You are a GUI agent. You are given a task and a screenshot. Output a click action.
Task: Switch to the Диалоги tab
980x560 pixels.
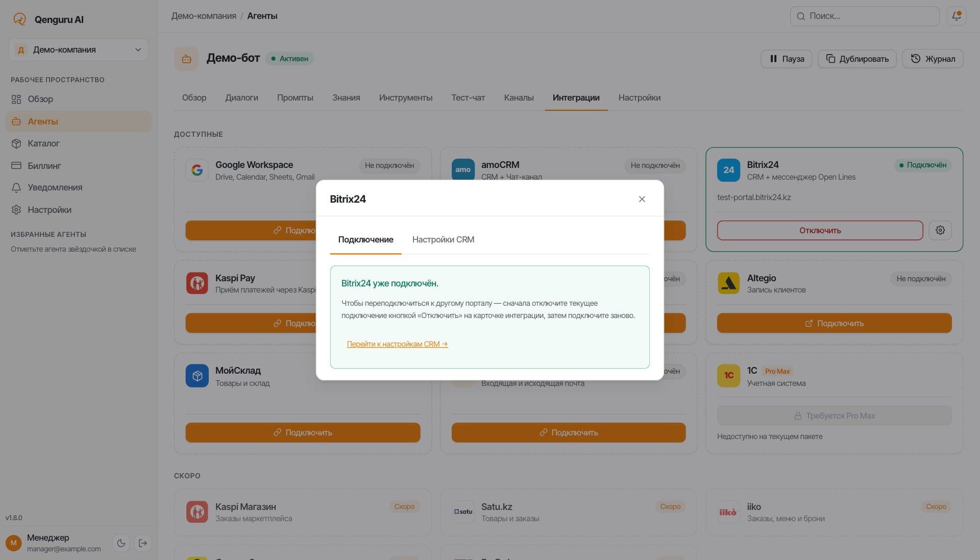(x=241, y=98)
